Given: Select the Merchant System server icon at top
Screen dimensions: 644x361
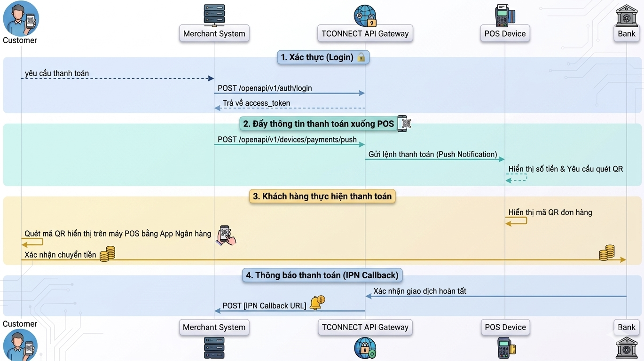Looking at the screenshot, I should [x=214, y=15].
